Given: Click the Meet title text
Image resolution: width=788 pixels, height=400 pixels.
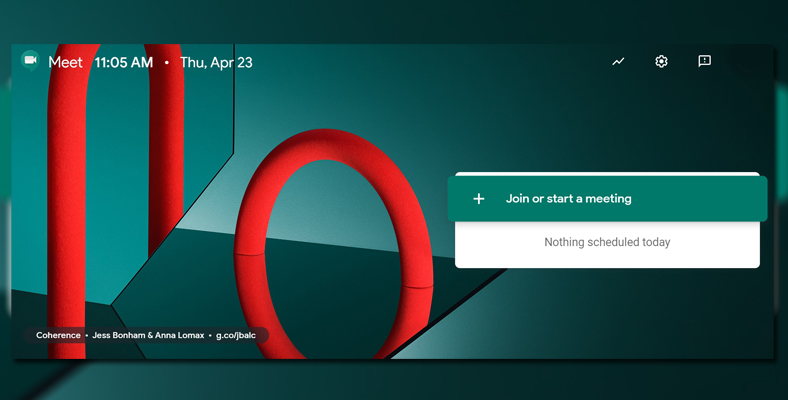Looking at the screenshot, I should click(65, 62).
